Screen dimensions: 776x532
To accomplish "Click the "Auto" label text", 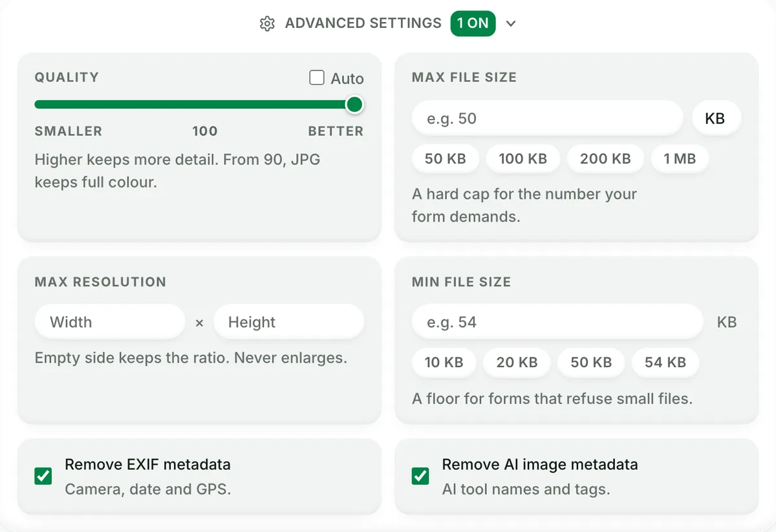I will pos(347,79).
